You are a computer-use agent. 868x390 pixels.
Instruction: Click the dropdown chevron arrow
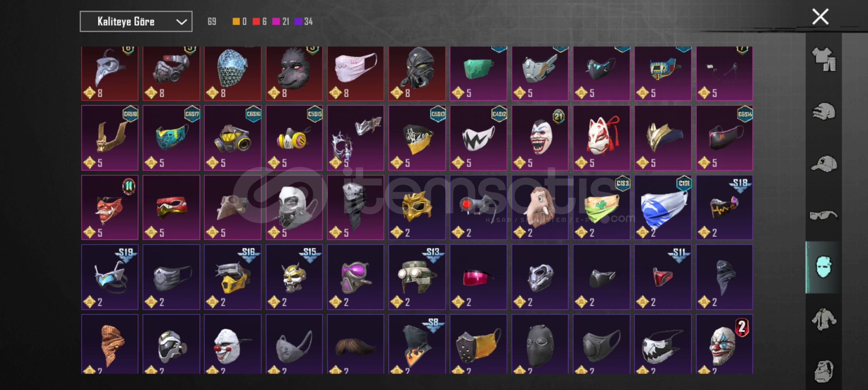pyautogui.click(x=181, y=22)
